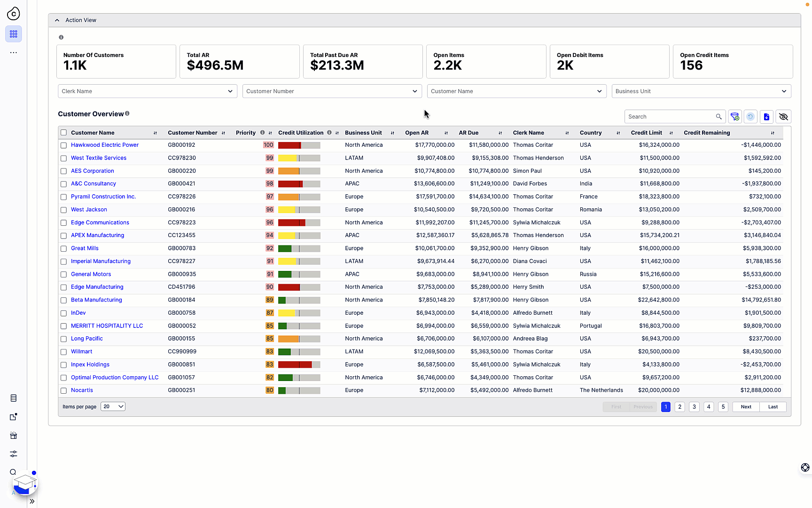Image resolution: width=812 pixels, height=508 pixels.
Task: Click the graduation cap learning widget
Action: click(x=24, y=484)
